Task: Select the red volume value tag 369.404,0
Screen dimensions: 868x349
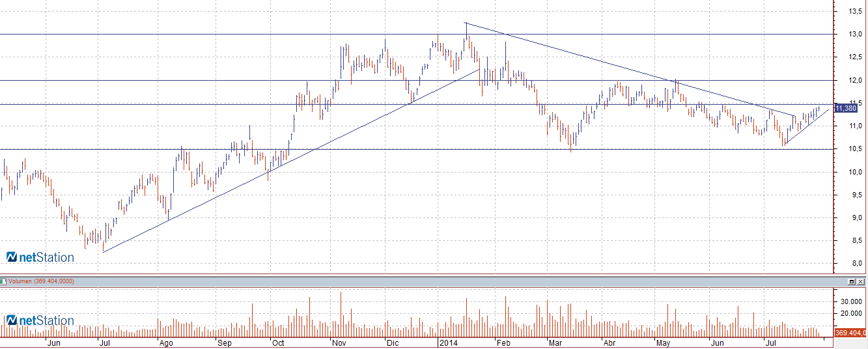Action: click(850, 333)
